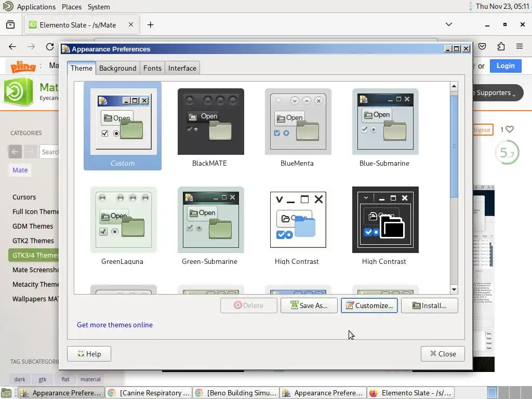Image resolution: width=532 pixels, height=399 pixels.
Task: Switch to Canine Respiratory taskbar window
Action: point(149,393)
